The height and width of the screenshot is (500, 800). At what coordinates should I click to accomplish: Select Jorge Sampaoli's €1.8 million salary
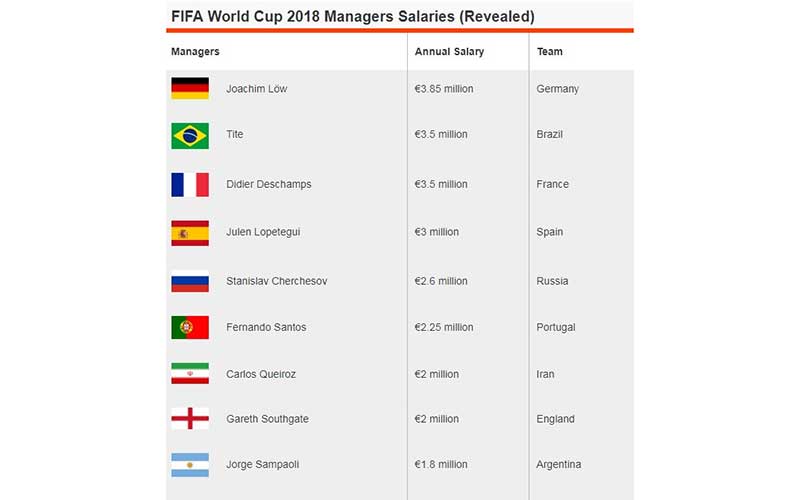coord(441,464)
